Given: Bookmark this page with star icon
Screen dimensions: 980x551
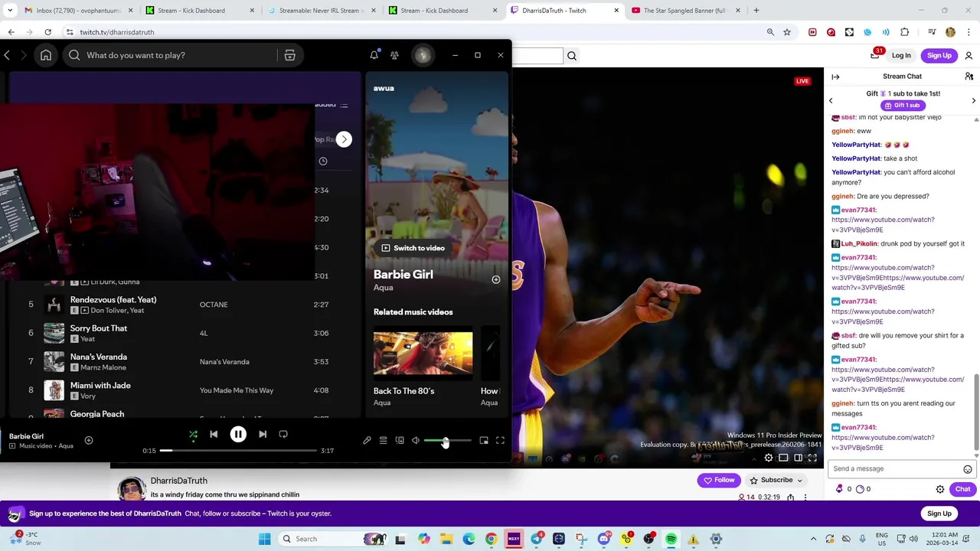Looking at the screenshot, I should point(787,32).
